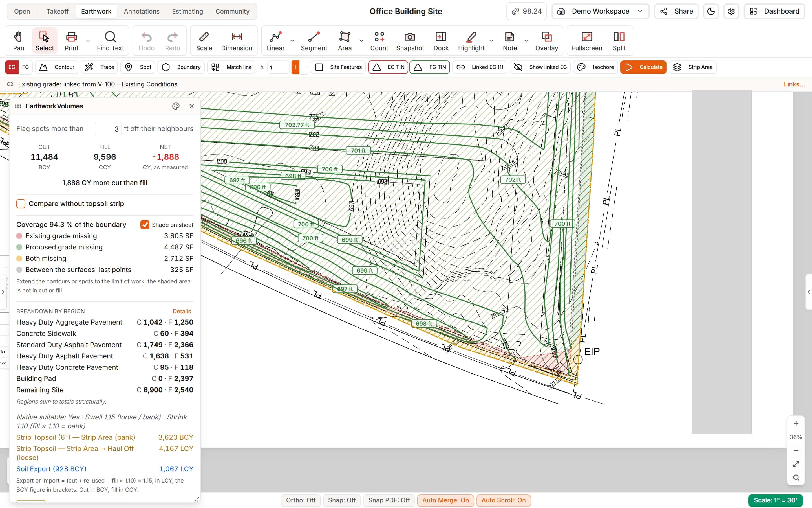The width and height of the screenshot is (812, 508).
Task: Activate the Scale tool
Action: [204, 41]
